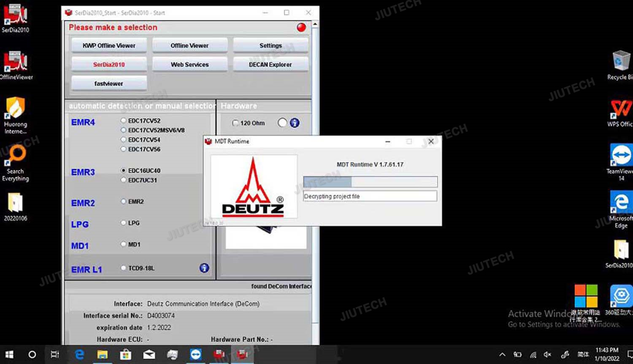This screenshot has height=364, width=633.
Task: Open Mail from the taskbar
Action: coord(149,355)
